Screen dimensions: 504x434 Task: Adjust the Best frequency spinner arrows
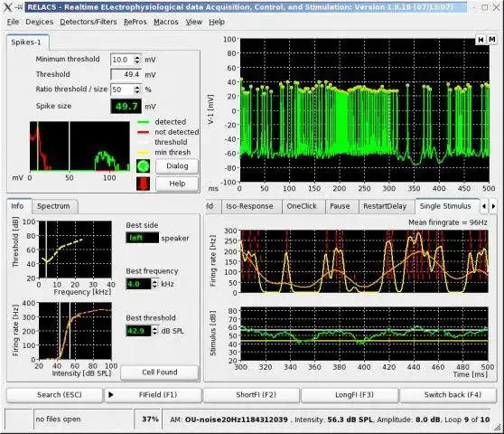154,284
